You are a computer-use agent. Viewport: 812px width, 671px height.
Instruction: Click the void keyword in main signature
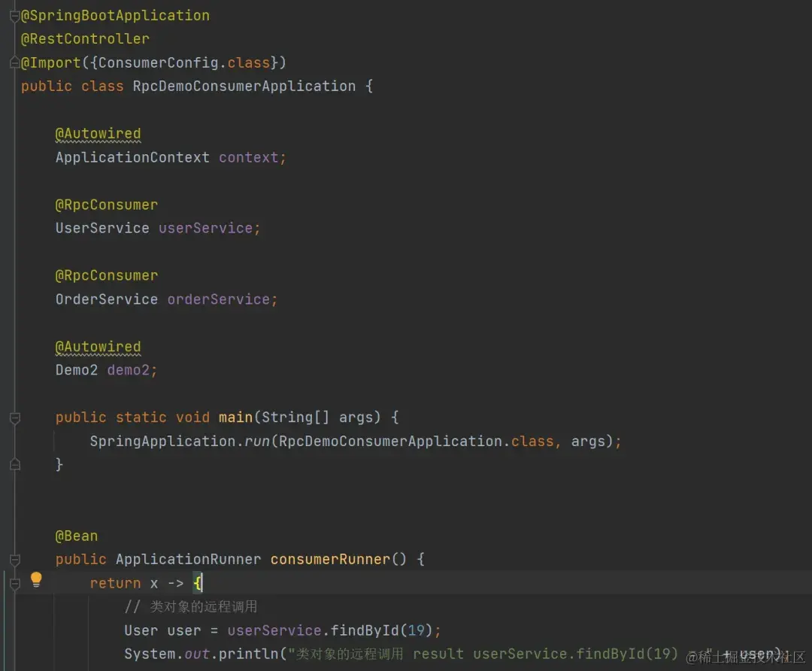192,417
